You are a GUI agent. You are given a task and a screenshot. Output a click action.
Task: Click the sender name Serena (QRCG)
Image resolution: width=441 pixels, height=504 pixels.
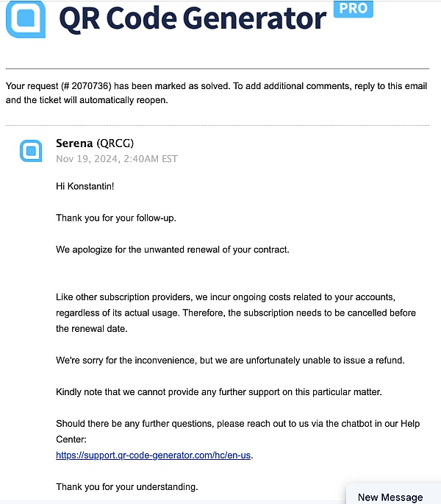[x=95, y=143]
